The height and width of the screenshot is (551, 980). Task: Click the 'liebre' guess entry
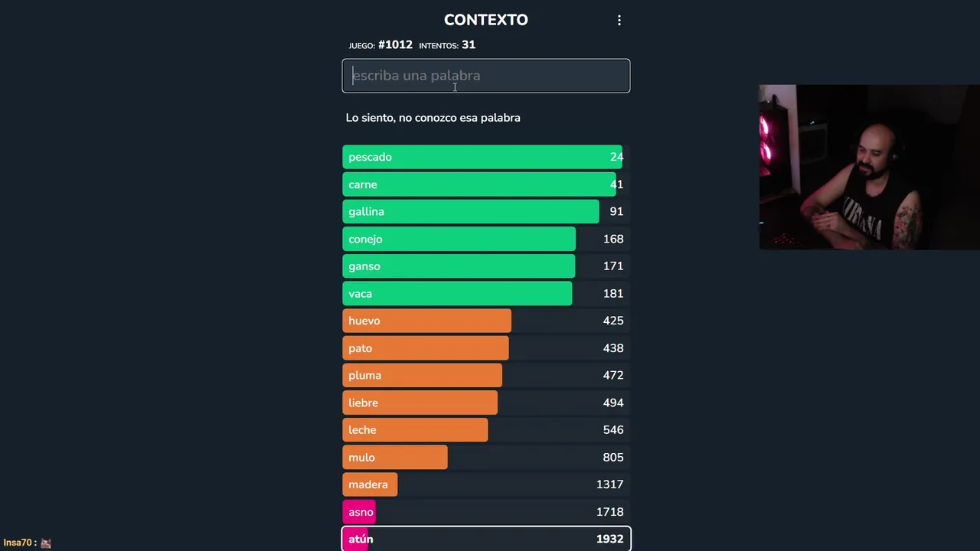pyautogui.click(x=485, y=403)
